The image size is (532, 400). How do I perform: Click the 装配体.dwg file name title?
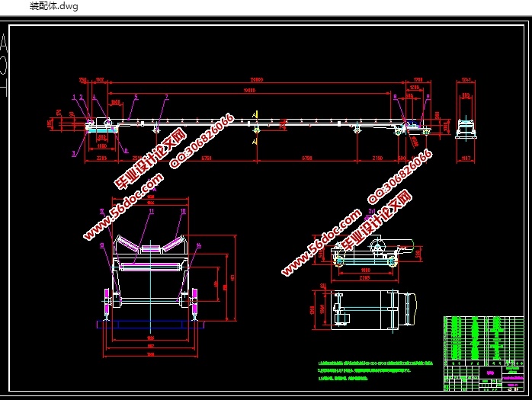click(x=53, y=6)
